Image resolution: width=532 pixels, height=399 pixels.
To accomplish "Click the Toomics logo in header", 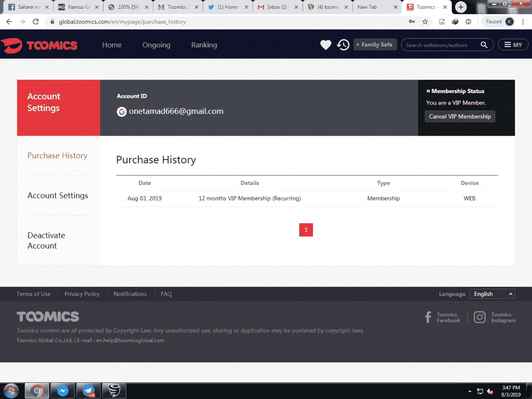I will point(39,45).
